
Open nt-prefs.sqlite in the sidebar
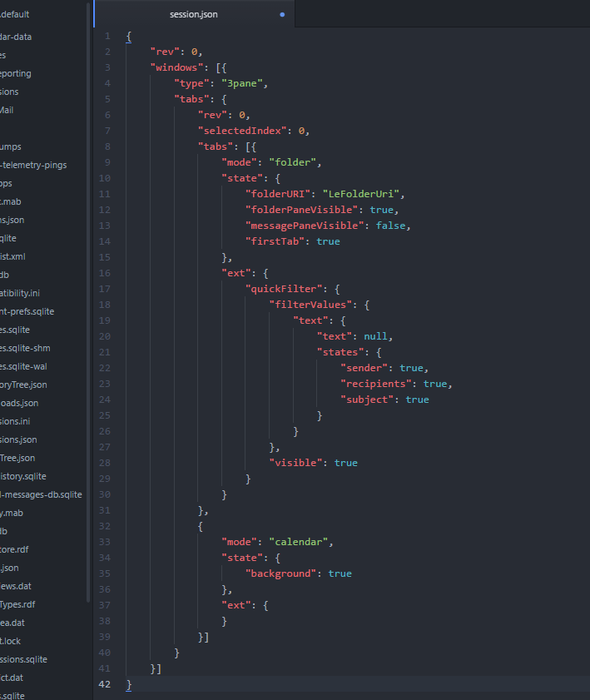pos(27,311)
